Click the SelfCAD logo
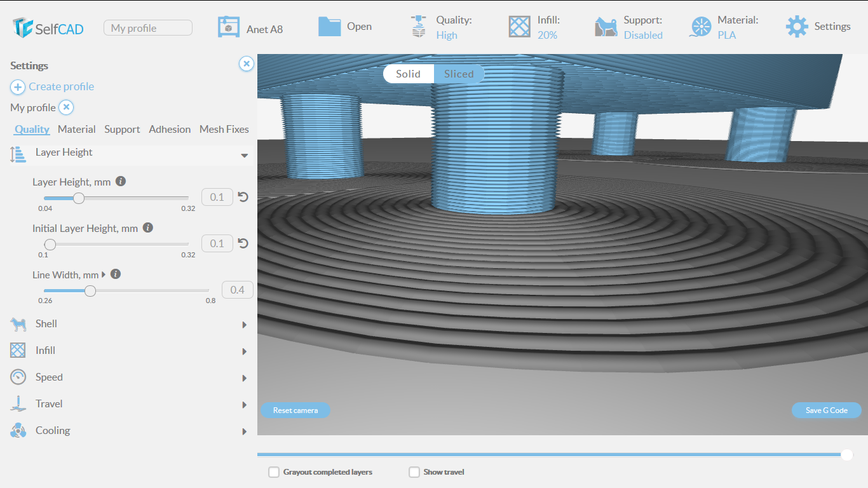The image size is (868, 488). (x=48, y=27)
